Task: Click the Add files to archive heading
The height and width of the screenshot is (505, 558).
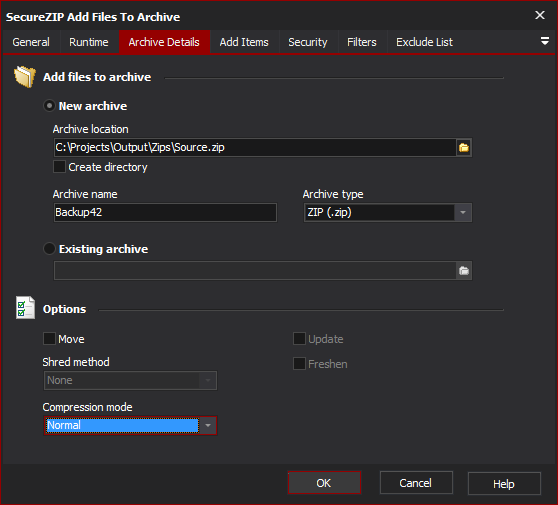Action: pos(97,77)
